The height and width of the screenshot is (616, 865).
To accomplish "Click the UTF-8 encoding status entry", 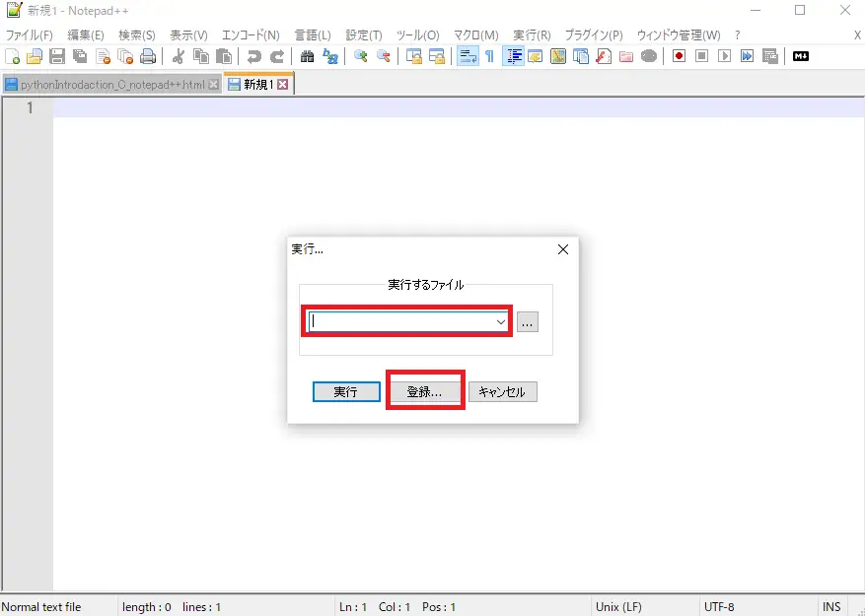I will pyautogui.click(x=719, y=606).
